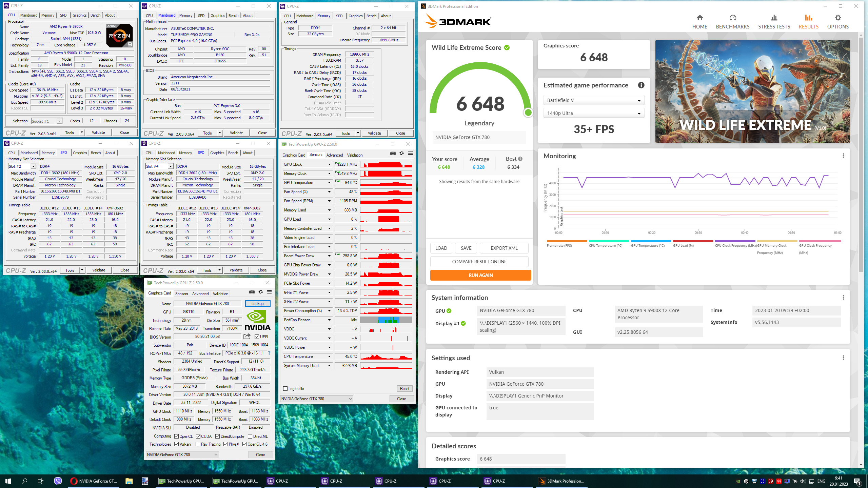The image size is (868, 488).
Task: Click the Reset button in GPU-Z Sensors
Action: (404, 389)
